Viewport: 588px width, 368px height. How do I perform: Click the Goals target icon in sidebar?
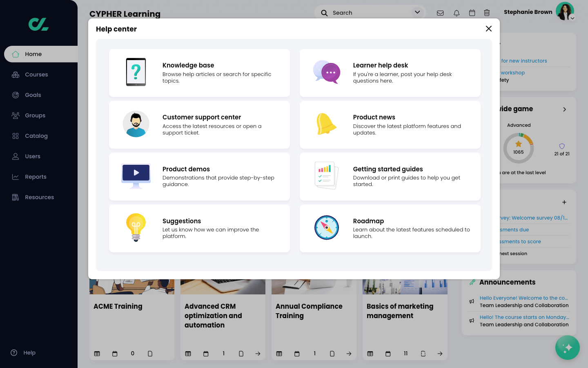16,95
